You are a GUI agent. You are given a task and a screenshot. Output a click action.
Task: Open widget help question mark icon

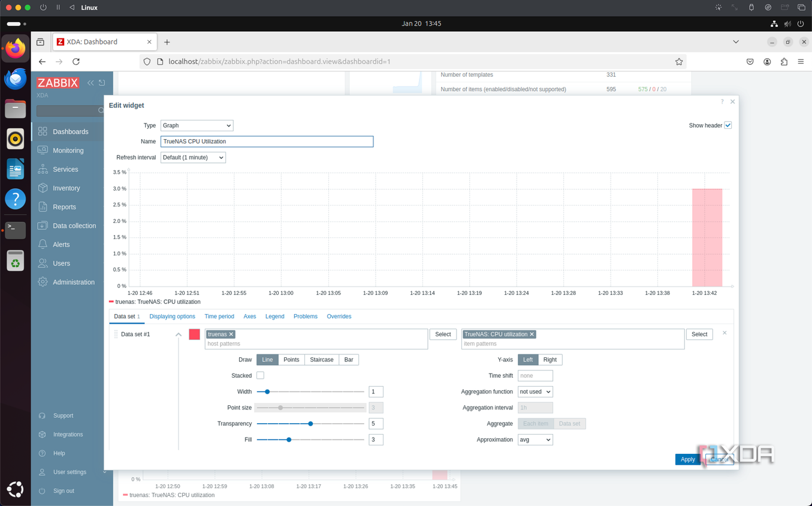click(722, 102)
